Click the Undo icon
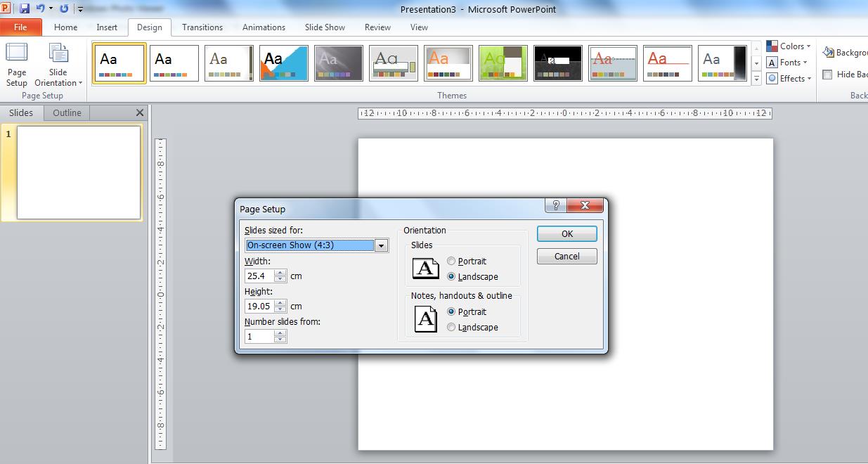 coord(42,8)
